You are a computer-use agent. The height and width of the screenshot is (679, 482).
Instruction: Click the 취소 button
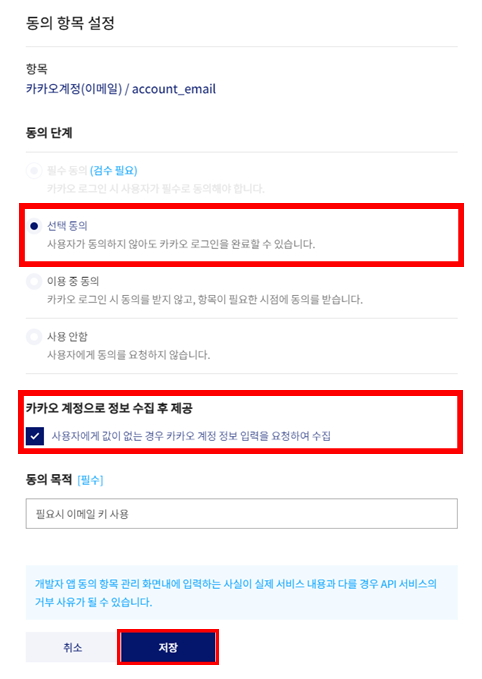[x=72, y=647]
